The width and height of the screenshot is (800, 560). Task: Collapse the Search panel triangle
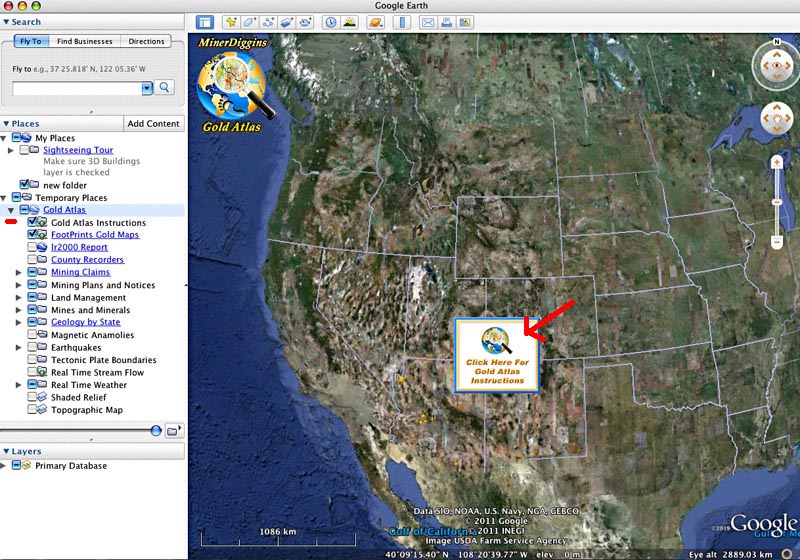pos(6,22)
